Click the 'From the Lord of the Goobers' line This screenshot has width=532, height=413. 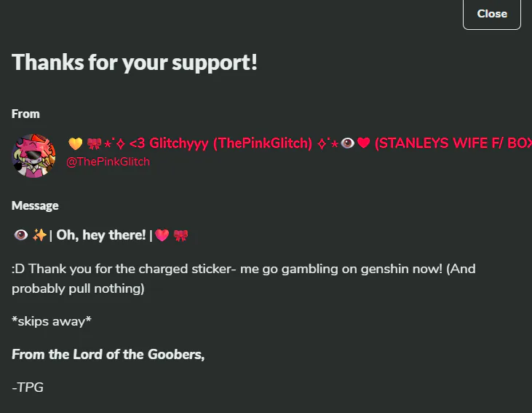click(108, 355)
